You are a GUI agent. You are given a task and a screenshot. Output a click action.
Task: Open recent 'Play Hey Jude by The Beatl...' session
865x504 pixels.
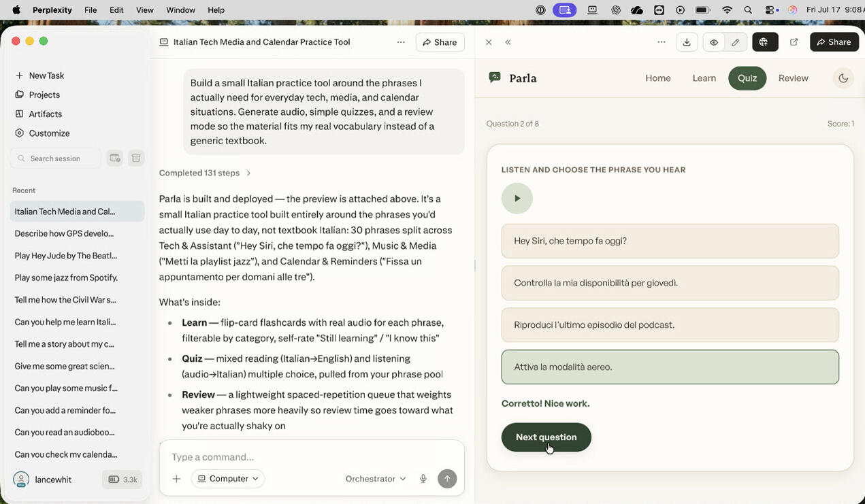coord(78,256)
